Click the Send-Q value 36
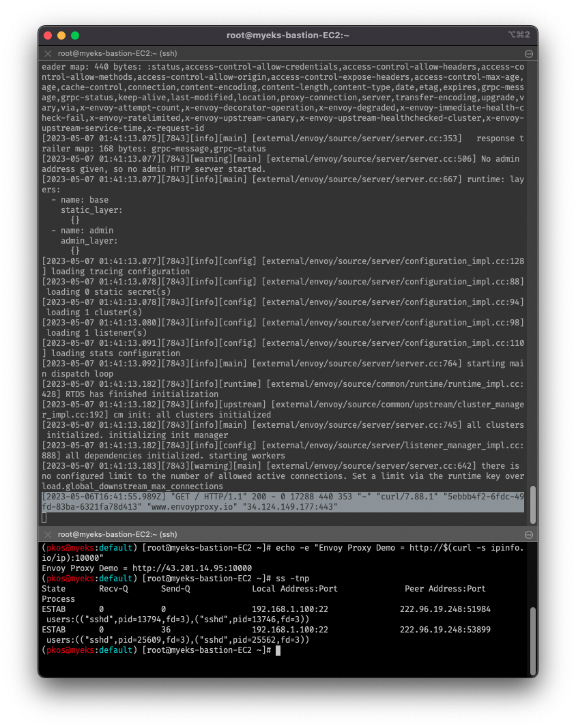 coord(166,630)
